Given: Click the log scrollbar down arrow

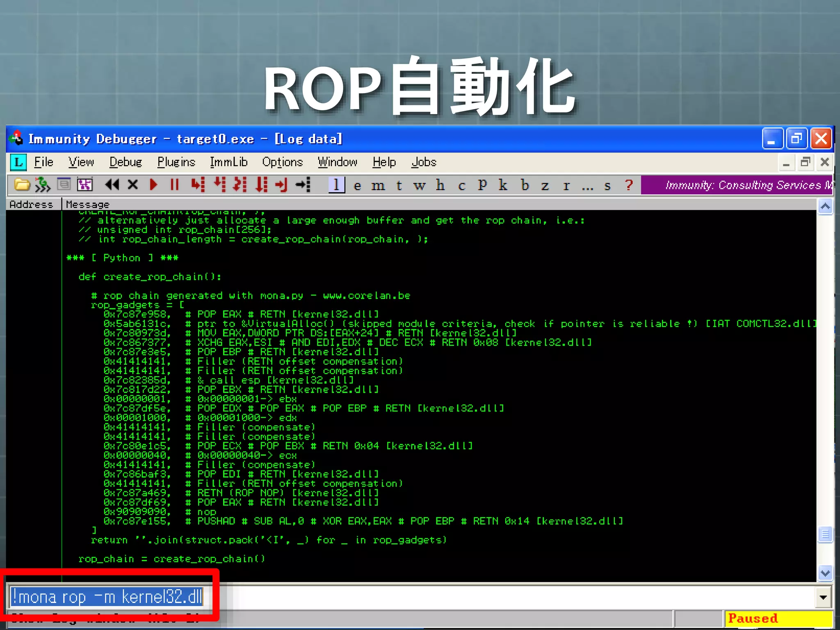Looking at the screenshot, I should [825, 573].
